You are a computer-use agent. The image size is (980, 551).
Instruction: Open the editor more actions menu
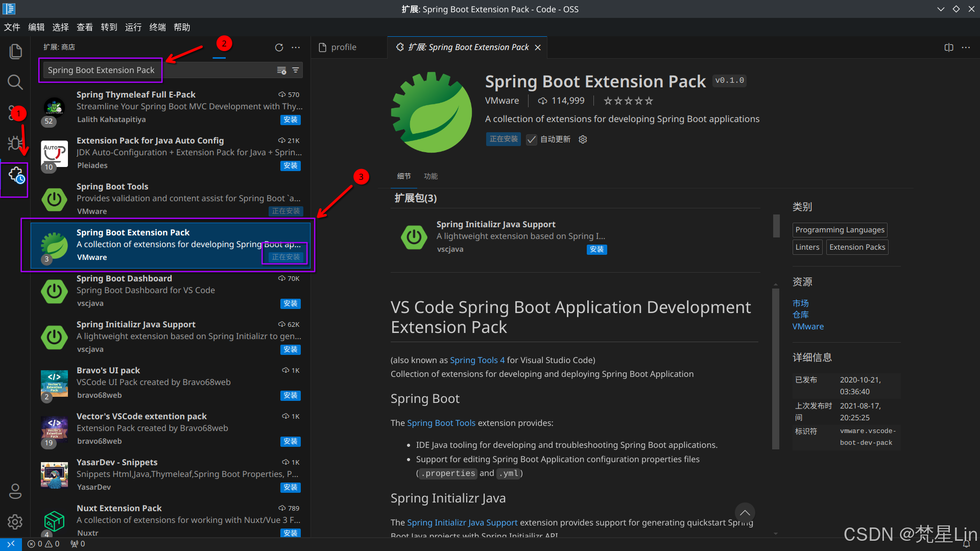pyautogui.click(x=966, y=47)
